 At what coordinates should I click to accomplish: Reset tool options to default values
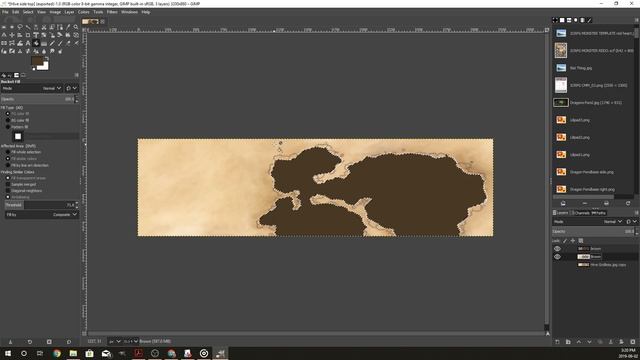pos(69,342)
